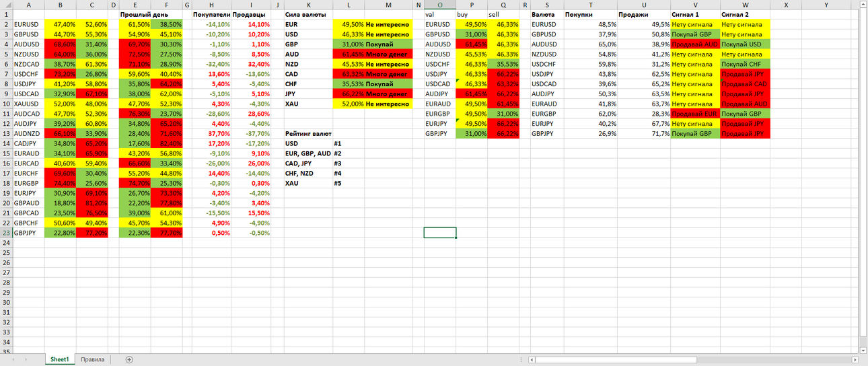Click the GBPAUD cell
The width and height of the screenshot is (868, 366).
(x=29, y=203)
